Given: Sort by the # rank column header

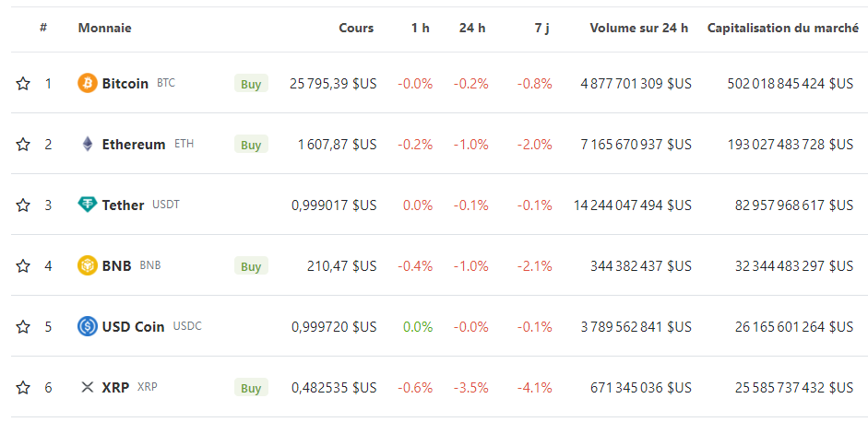Looking at the screenshot, I should (43, 28).
